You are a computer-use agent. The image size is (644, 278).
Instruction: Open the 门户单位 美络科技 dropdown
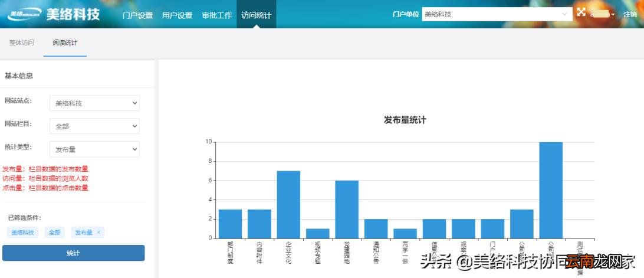(x=497, y=14)
